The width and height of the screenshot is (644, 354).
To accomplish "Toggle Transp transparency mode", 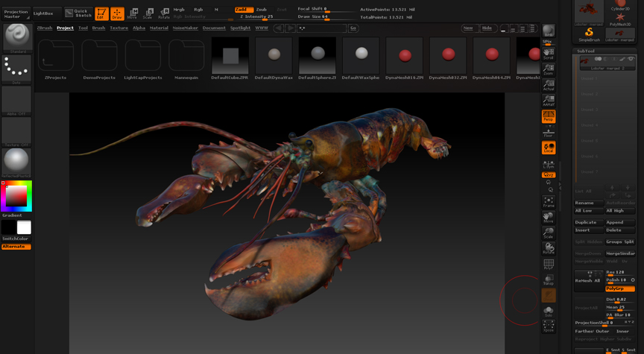I will coord(549,279).
